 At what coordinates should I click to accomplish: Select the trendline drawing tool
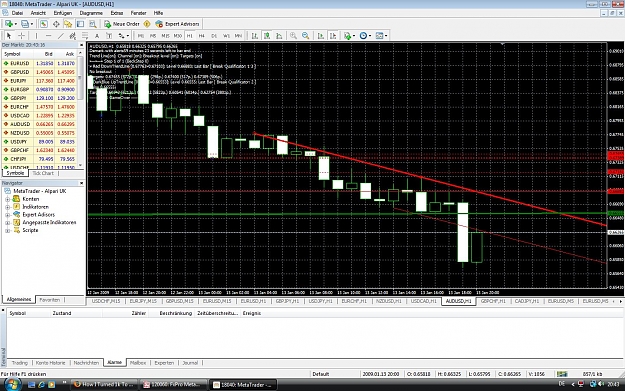click(x=61, y=36)
